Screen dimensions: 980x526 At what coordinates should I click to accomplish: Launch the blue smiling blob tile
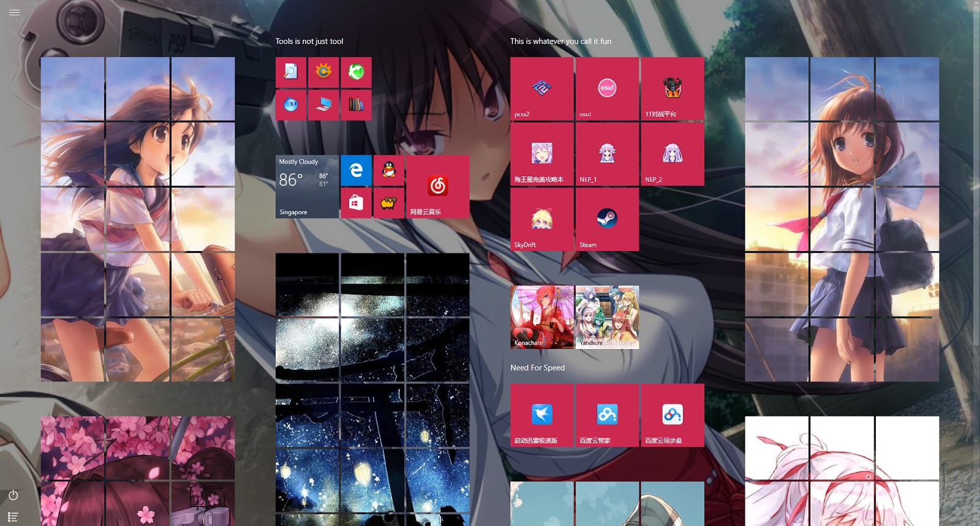pyautogui.click(x=291, y=105)
